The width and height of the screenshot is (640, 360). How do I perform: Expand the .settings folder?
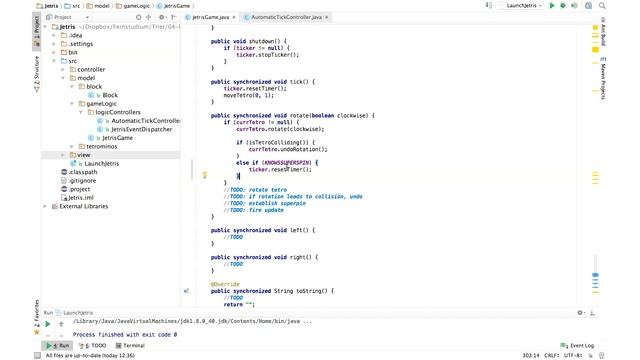(54, 44)
